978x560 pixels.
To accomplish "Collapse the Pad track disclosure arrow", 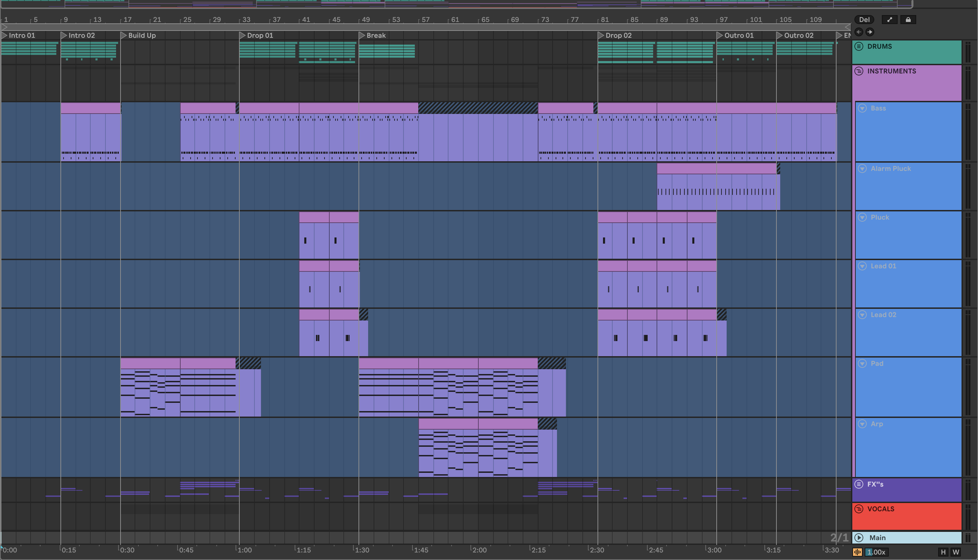I will pos(863,363).
